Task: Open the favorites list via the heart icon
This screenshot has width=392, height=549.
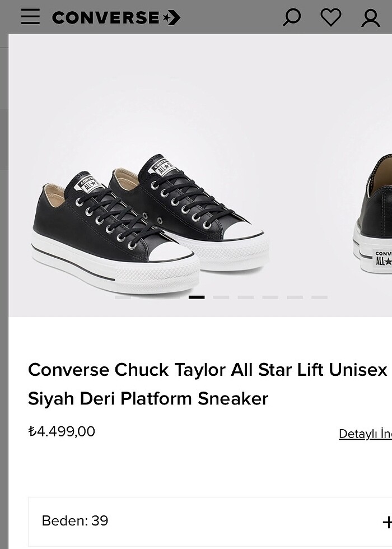Action: tap(330, 17)
